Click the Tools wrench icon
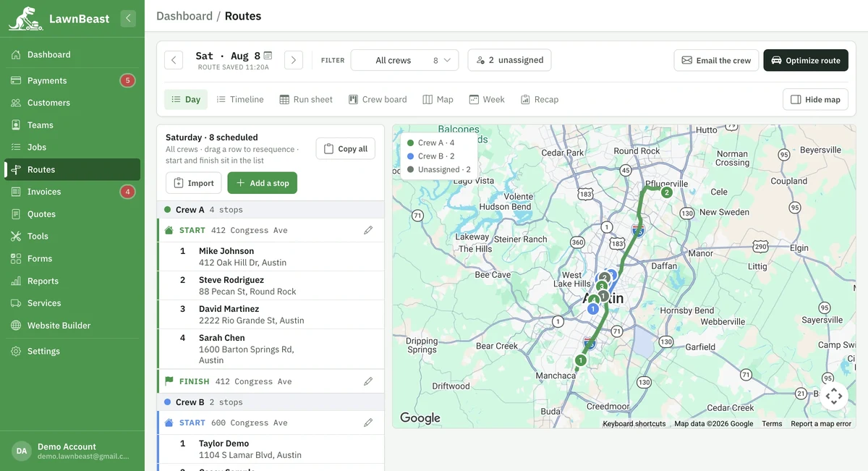The height and width of the screenshot is (471, 868). pos(16,237)
